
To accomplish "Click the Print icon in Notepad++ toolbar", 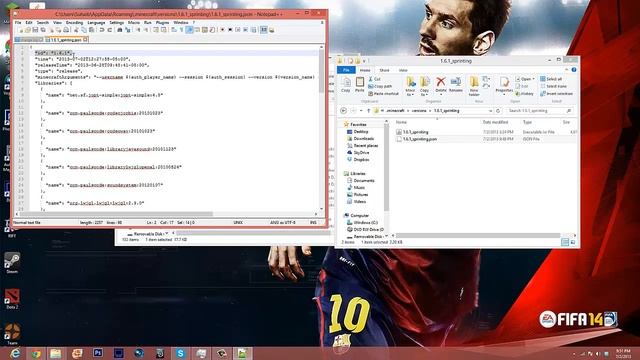I will click(x=66, y=30).
